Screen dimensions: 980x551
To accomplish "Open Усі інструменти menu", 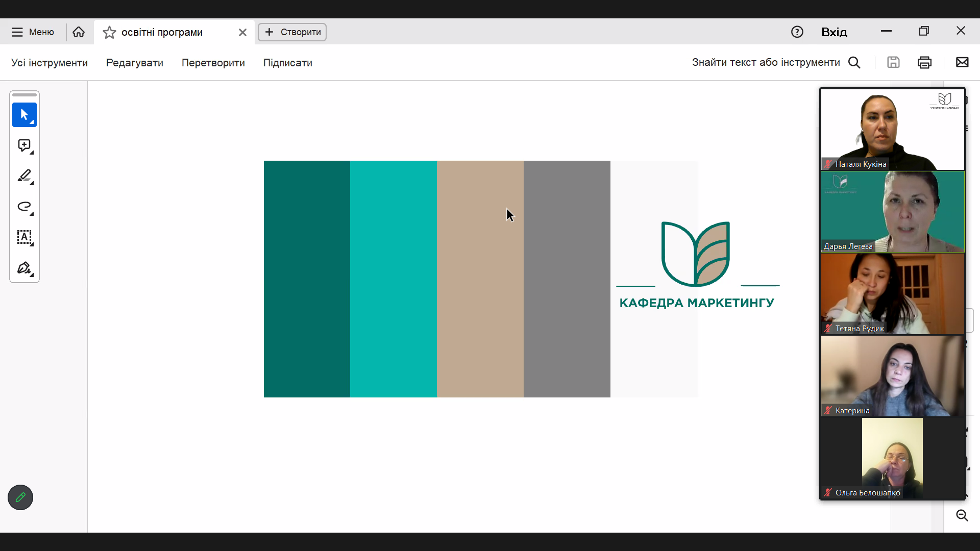I will tap(50, 63).
